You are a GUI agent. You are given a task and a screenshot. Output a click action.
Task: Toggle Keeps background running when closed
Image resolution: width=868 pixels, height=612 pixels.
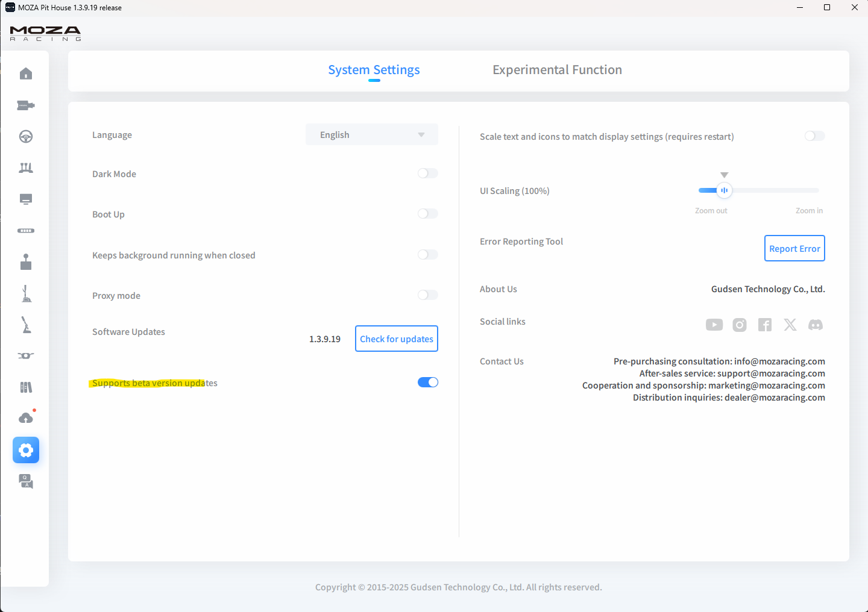(428, 255)
